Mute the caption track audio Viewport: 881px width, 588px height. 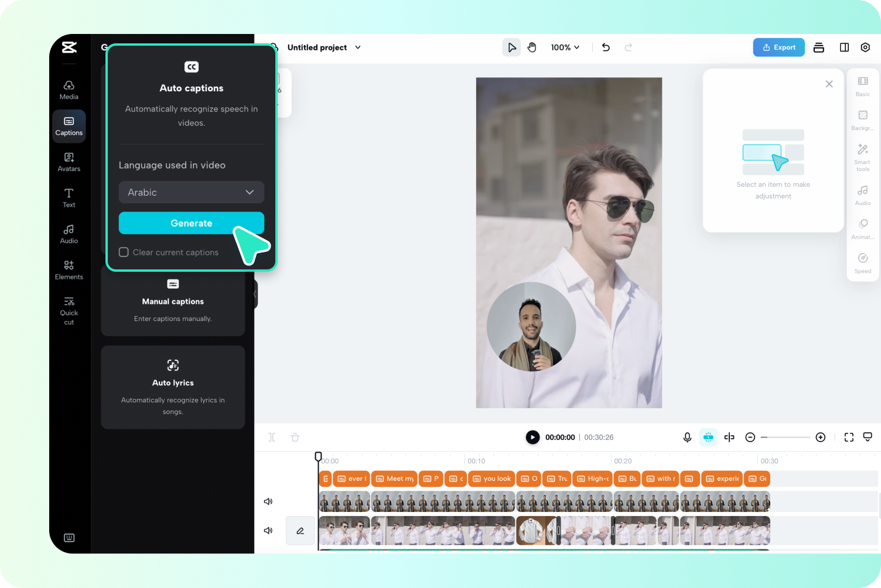tap(268, 501)
